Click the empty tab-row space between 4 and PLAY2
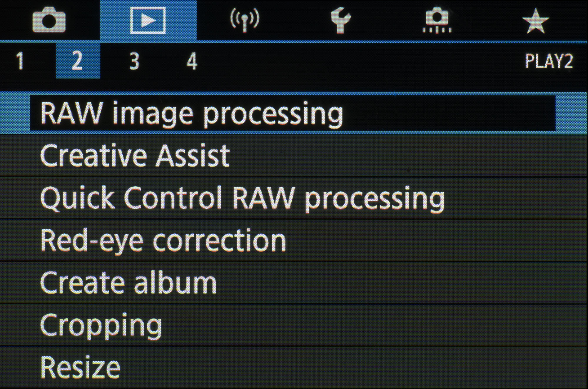 click(x=353, y=61)
